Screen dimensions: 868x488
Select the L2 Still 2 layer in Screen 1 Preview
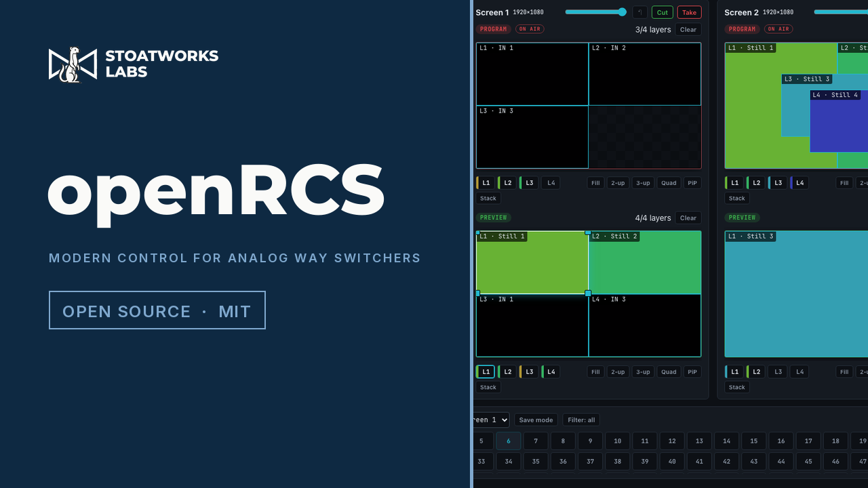[645, 263]
